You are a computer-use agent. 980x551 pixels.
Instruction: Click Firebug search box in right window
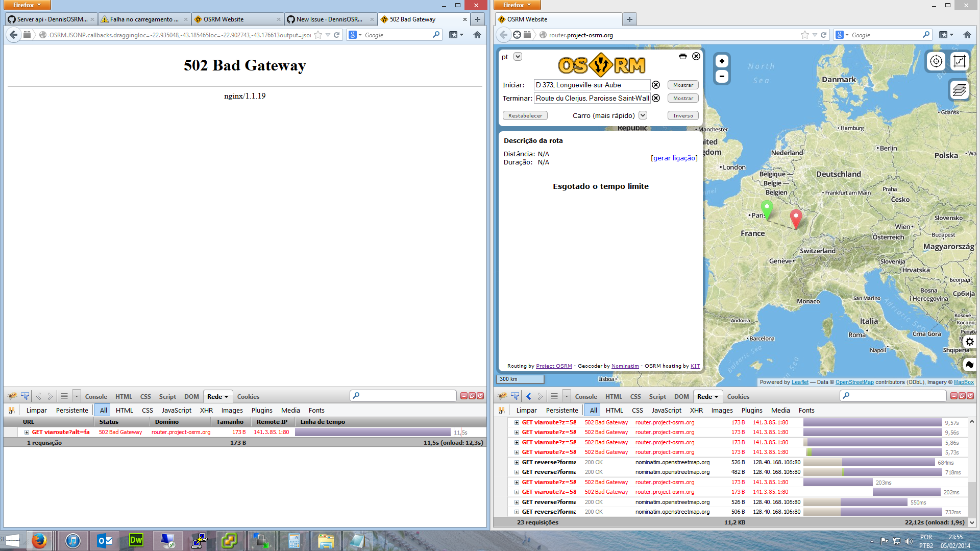[893, 396]
